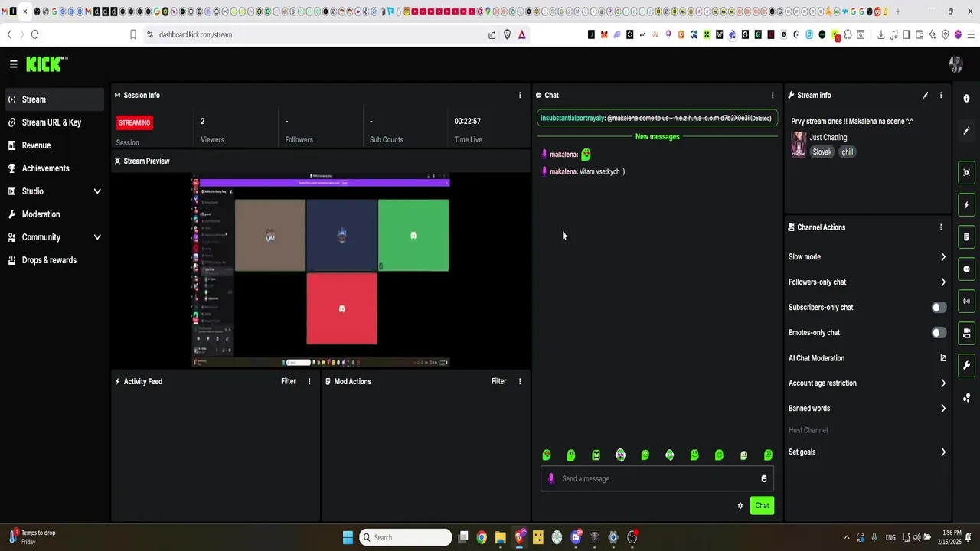Click the lightning bolt widget icon
The image size is (980, 551).
[966, 205]
